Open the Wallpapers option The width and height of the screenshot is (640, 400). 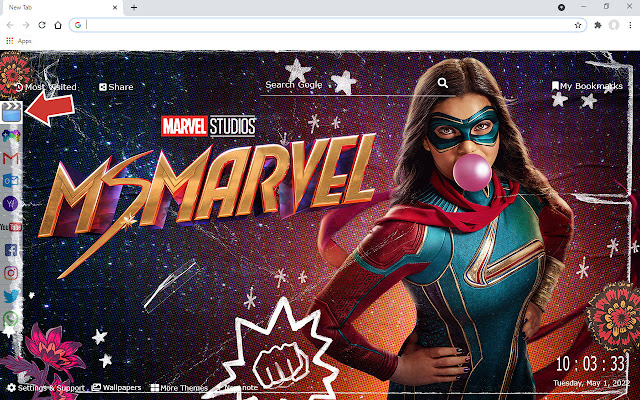tap(116, 387)
